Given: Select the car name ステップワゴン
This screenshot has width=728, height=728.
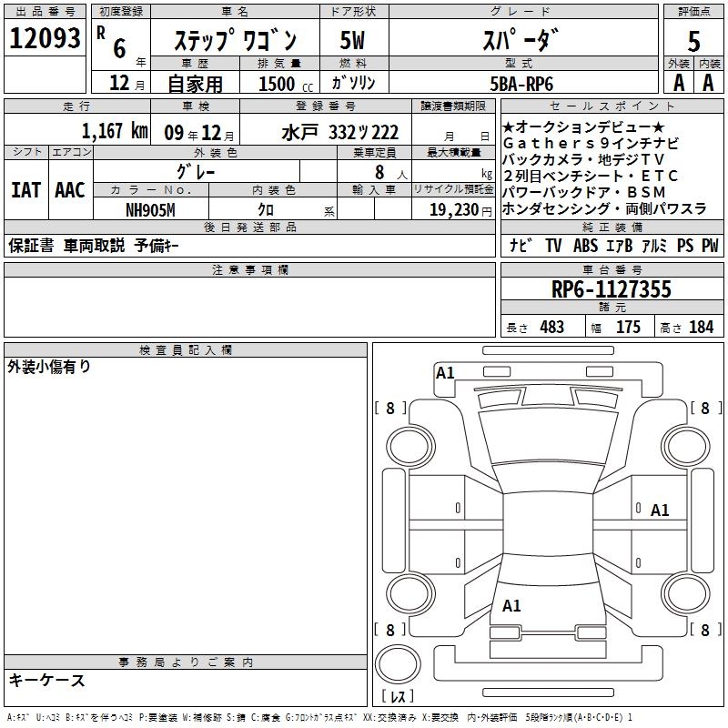Looking at the screenshot, I should click(x=236, y=40).
